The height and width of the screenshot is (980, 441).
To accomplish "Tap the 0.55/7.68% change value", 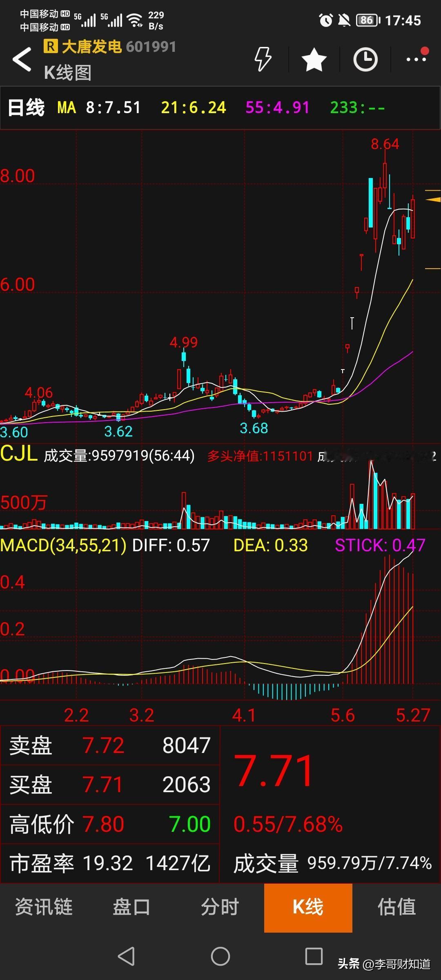I will point(288,824).
